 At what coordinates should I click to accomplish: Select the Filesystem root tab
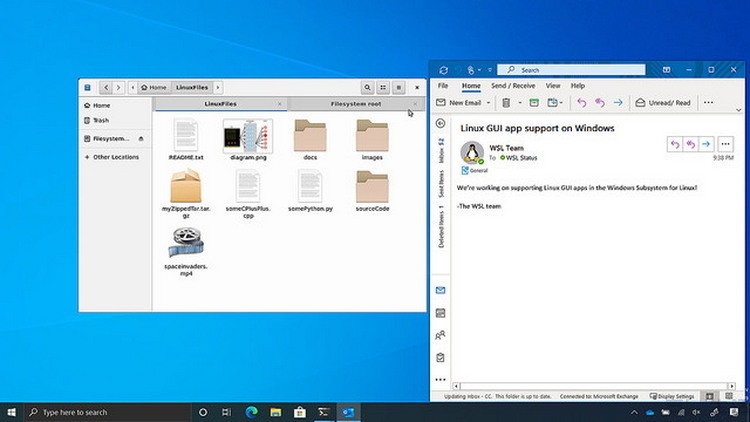pyautogui.click(x=355, y=104)
